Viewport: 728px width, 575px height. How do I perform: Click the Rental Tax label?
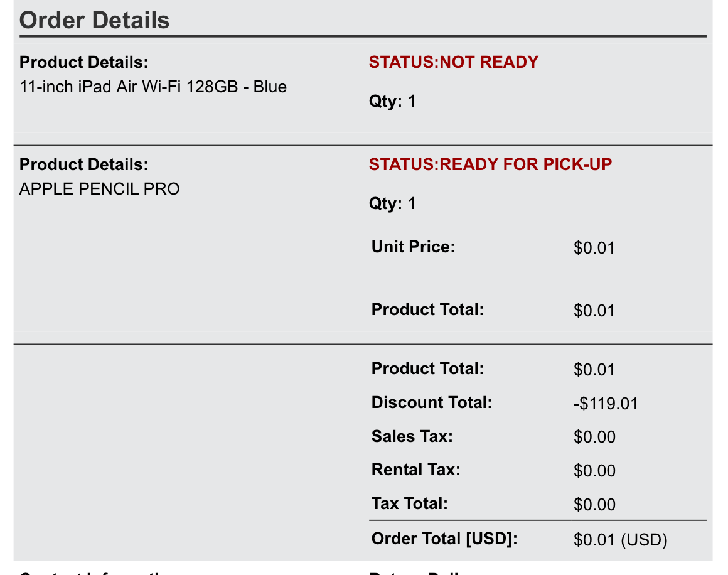pos(415,470)
